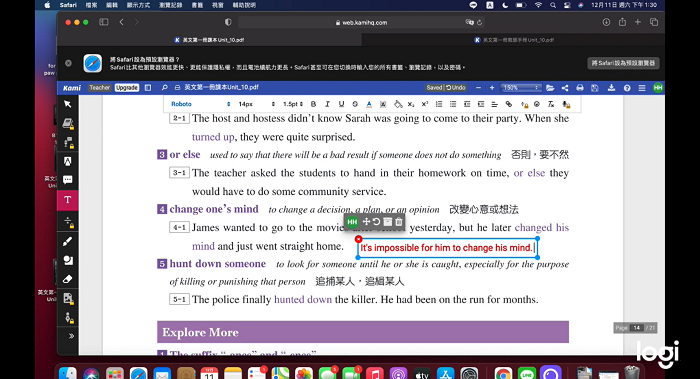
Task: Insert a hyperlink in text box
Action: 508,104
